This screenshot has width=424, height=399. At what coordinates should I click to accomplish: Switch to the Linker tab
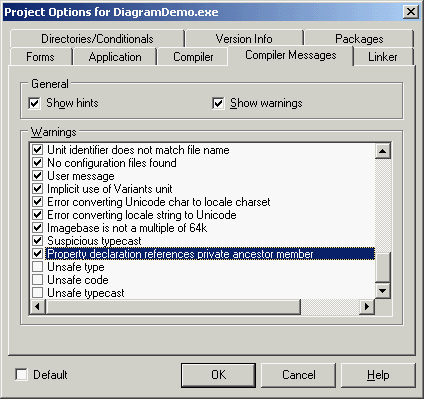(383, 57)
